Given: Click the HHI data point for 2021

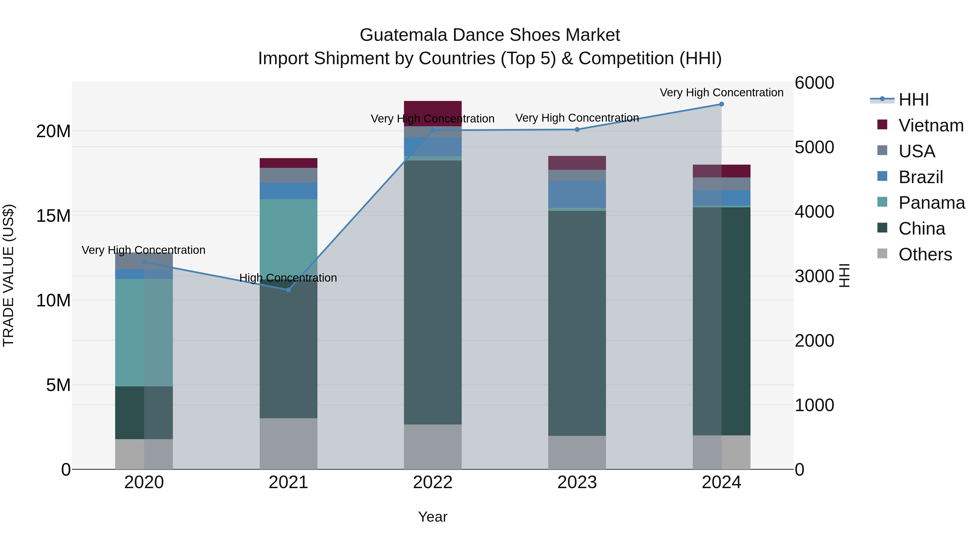Looking at the screenshot, I should (288, 290).
